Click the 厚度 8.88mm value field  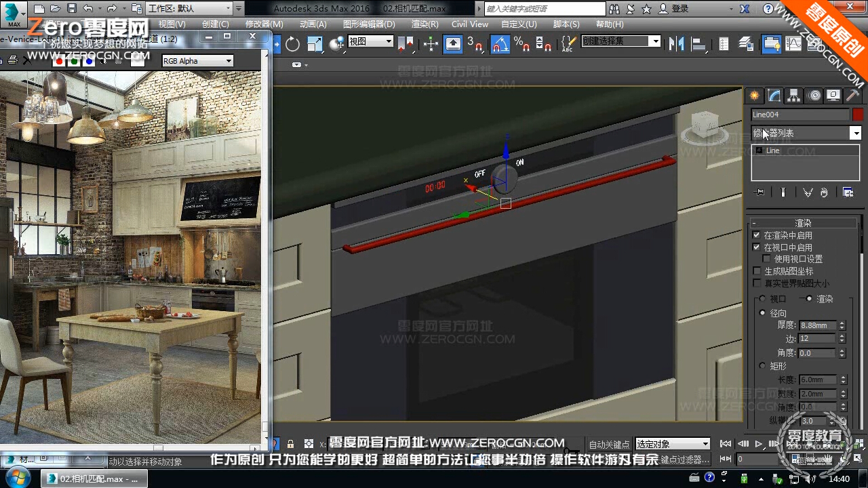817,325
